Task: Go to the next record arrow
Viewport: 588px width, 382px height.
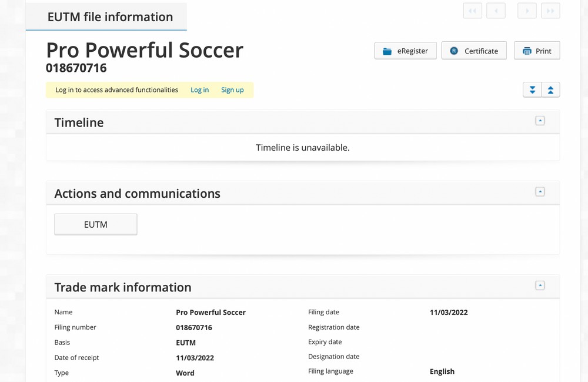Action: coord(527,11)
